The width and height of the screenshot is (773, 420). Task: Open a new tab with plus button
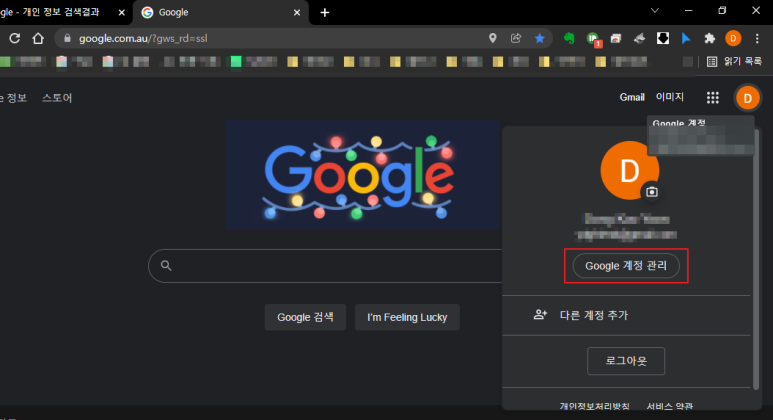[324, 12]
